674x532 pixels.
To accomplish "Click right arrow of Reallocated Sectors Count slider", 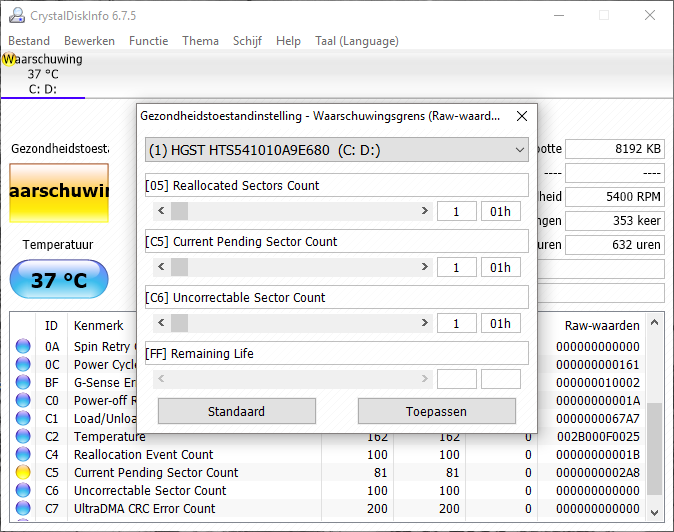I will click(425, 211).
